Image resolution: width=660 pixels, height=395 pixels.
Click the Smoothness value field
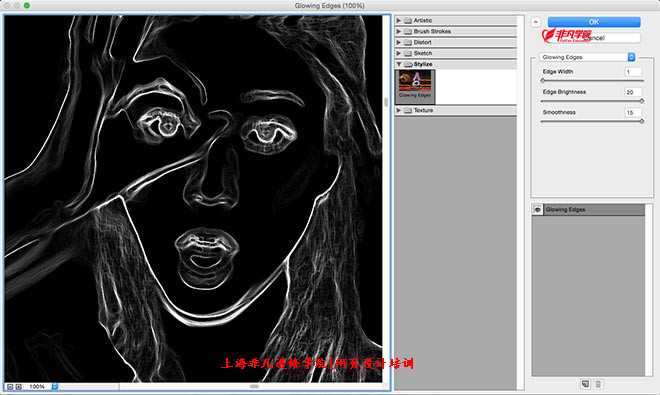point(633,112)
